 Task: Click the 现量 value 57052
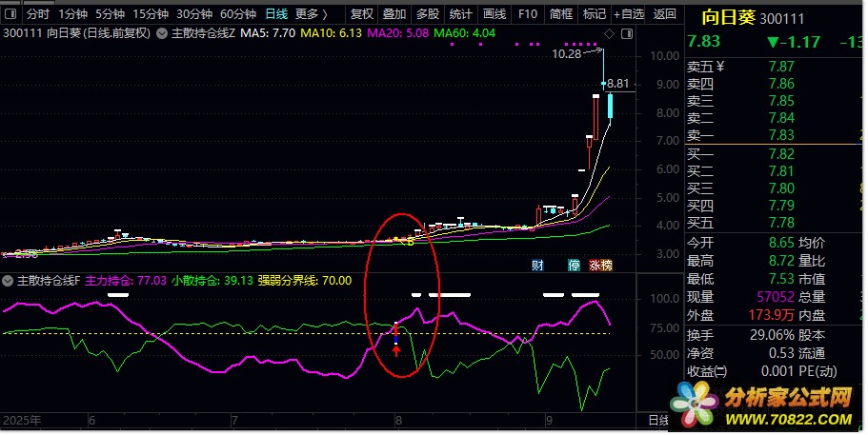776,297
